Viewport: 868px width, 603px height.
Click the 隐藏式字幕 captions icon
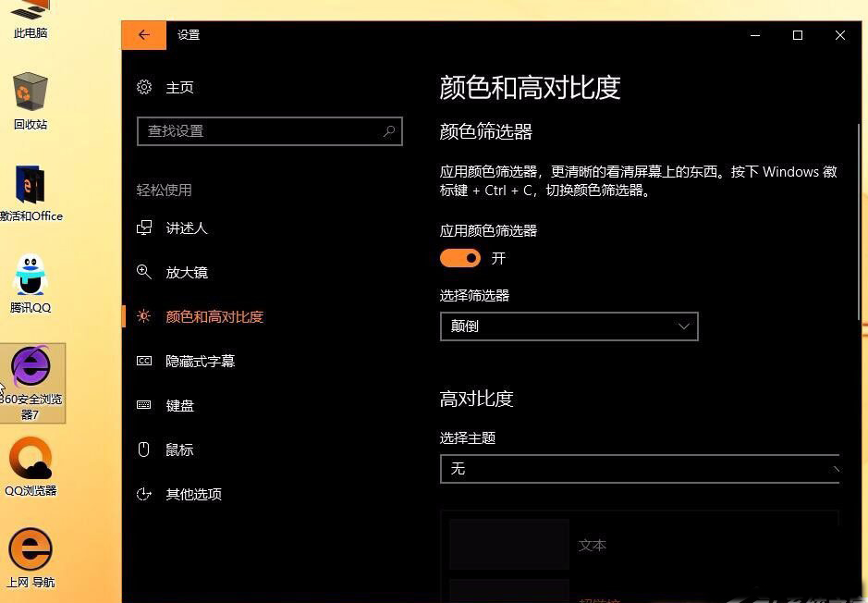[145, 361]
